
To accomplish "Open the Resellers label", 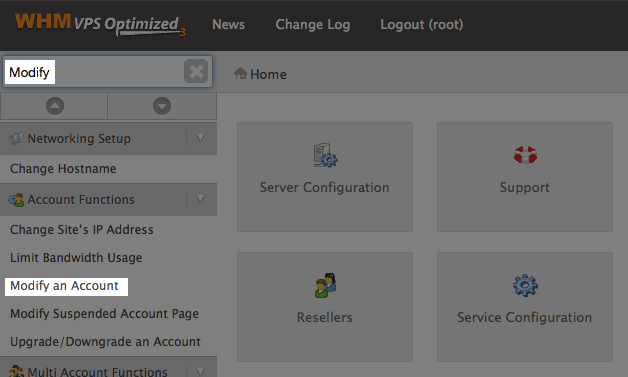I will [x=325, y=317].
